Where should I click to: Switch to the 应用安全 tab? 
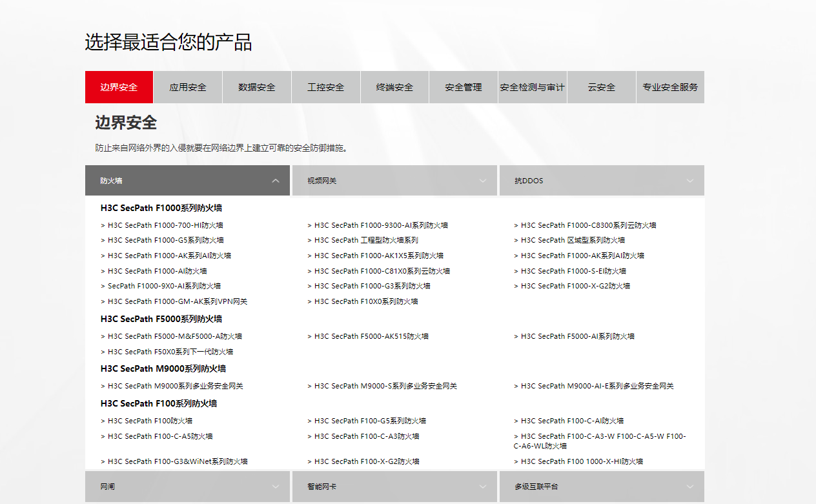(x=188, y=87)
